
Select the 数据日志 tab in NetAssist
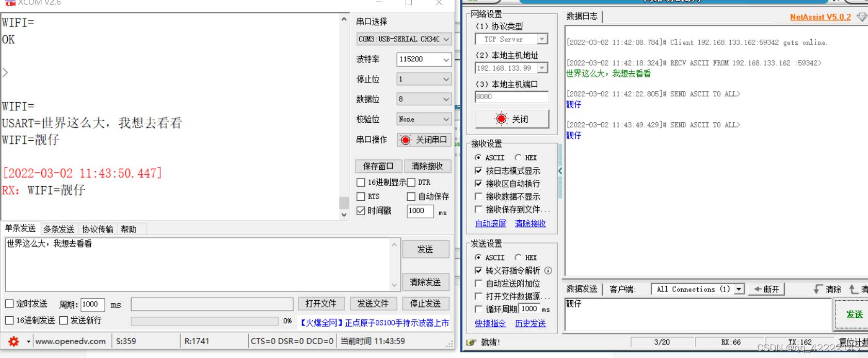tap(582, 17)
